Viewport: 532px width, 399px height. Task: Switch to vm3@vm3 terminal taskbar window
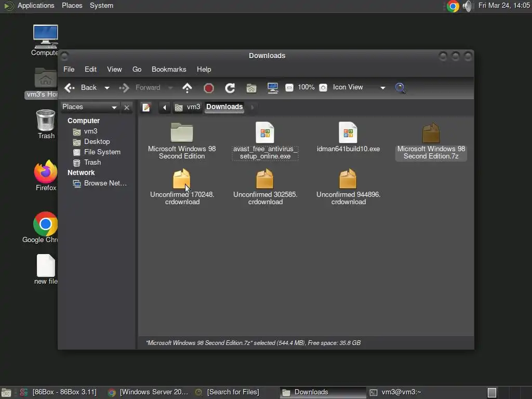click(395, 392)
